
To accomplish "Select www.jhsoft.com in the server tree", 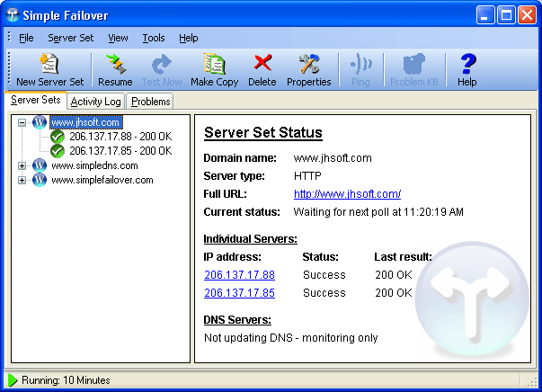I will click(85, 122).
